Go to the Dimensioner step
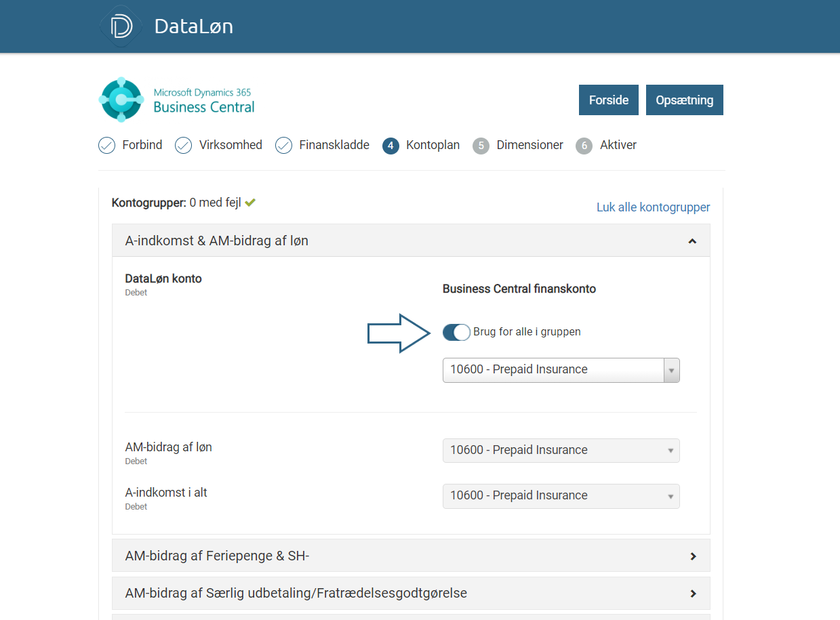 (530, 145)
